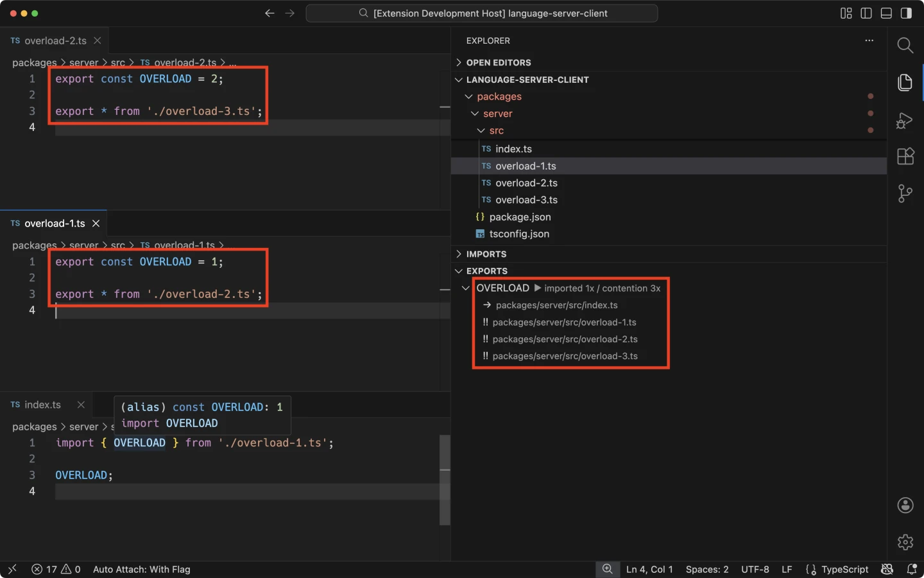This screenshot has width=924, height=578.
Task: Open the Manage settings gear
Action: pos(905,542)
